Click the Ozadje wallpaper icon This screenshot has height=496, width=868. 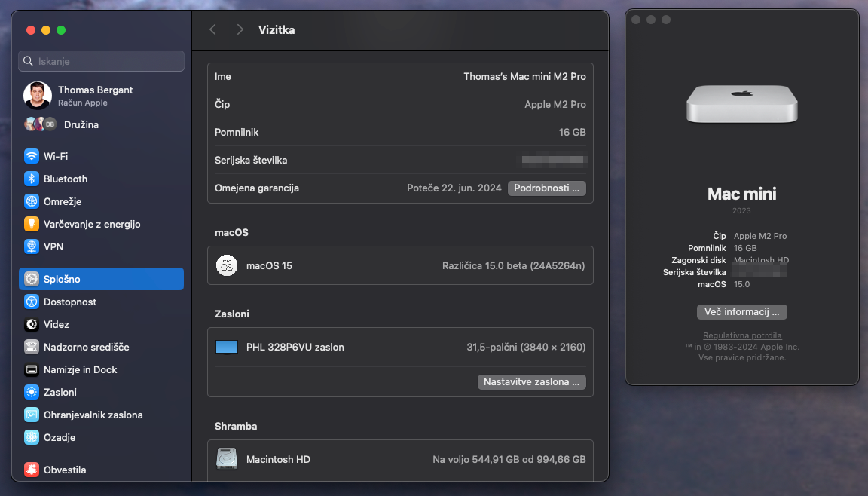[x=31, y=437]
